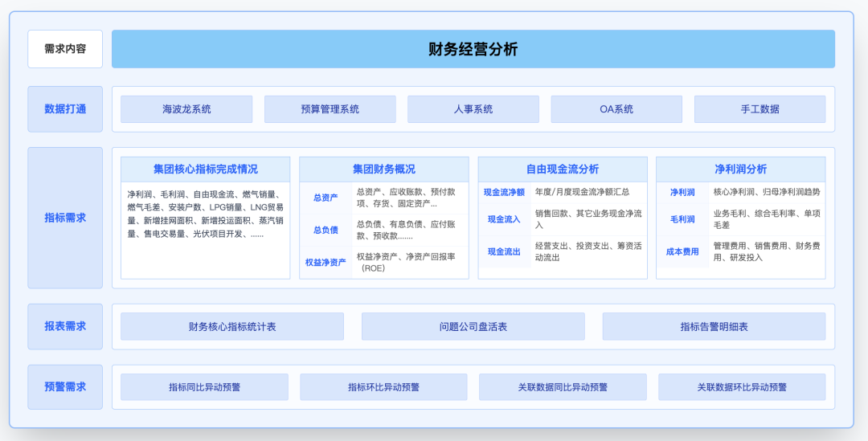Screen dimensions: 868x441
Task: Click the 净利润分析 card header
Action: point(740,169)
